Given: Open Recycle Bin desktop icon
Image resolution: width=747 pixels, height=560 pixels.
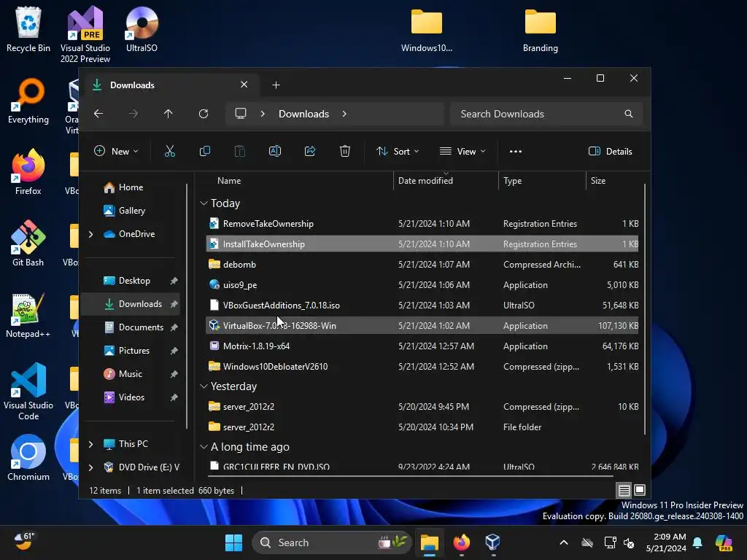Looking at the screenshot, I should [x=28, y=29].
